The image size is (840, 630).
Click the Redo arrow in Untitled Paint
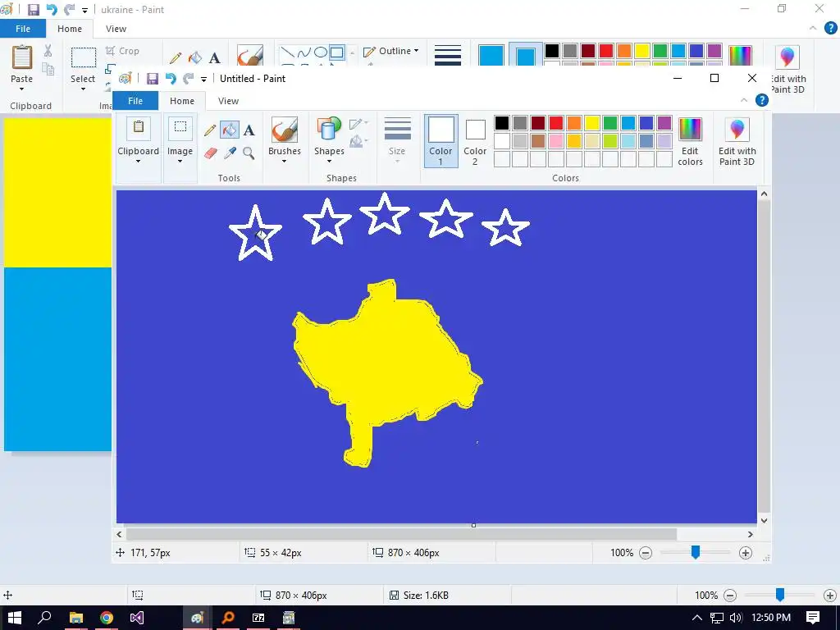[x=188, y=79]
